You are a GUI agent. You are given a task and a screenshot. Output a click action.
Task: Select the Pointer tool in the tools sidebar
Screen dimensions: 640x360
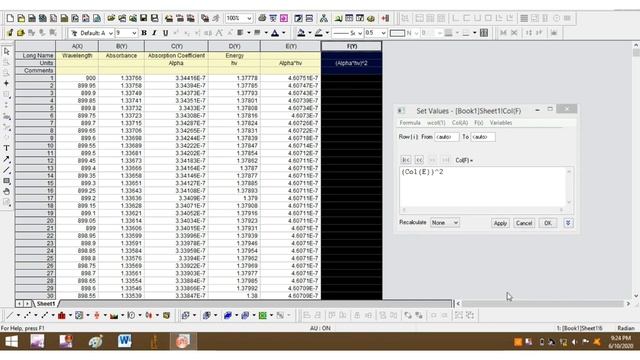click(x=7, y=51)
